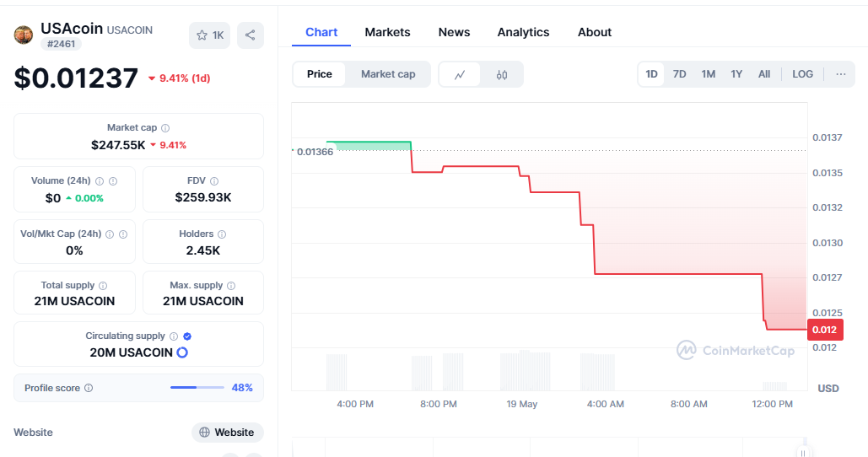The image size is (868, 457).
Task: Click the 12:00 PM time axis label
Action: 772,404
